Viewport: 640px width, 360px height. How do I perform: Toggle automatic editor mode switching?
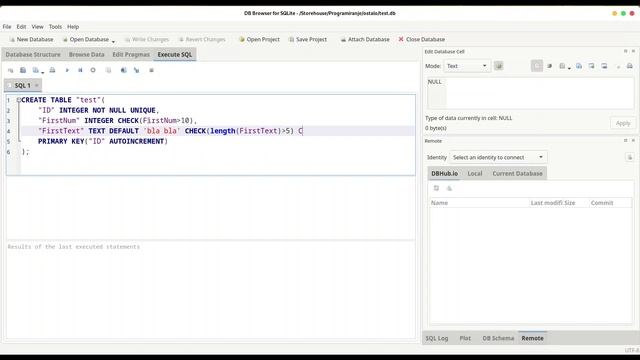[498, 66]
